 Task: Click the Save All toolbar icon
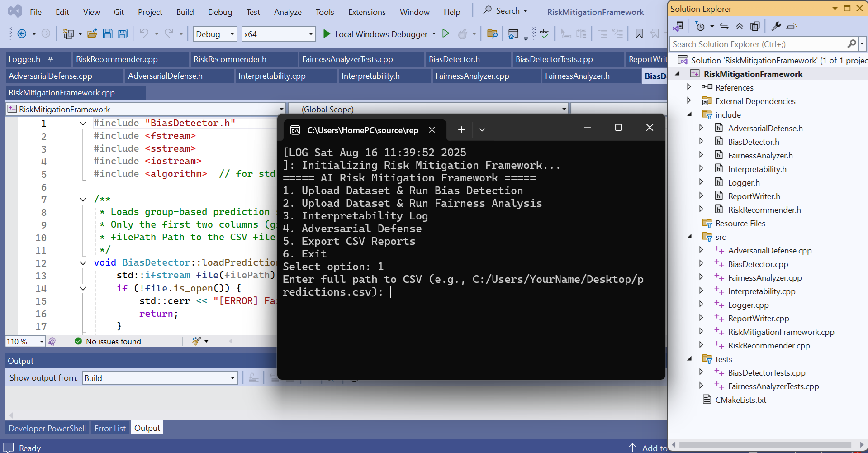click(x=123, y=33)
